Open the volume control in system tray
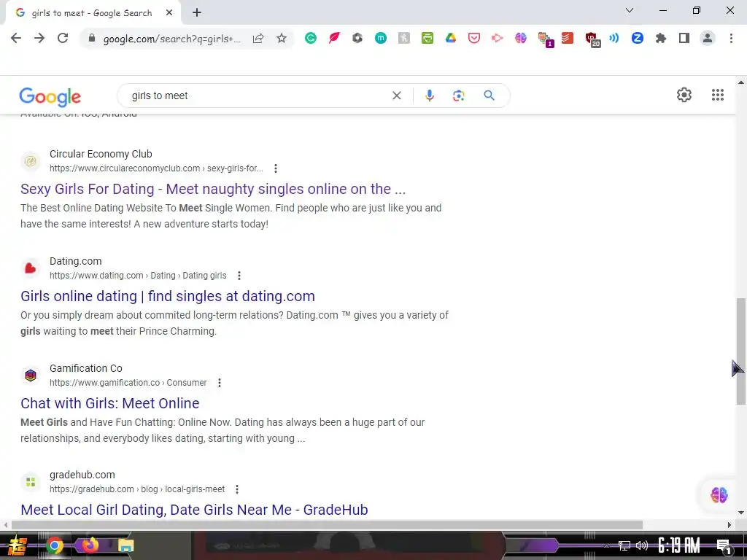The width and height of the screenshot is (747, 560). coord(642,545)
